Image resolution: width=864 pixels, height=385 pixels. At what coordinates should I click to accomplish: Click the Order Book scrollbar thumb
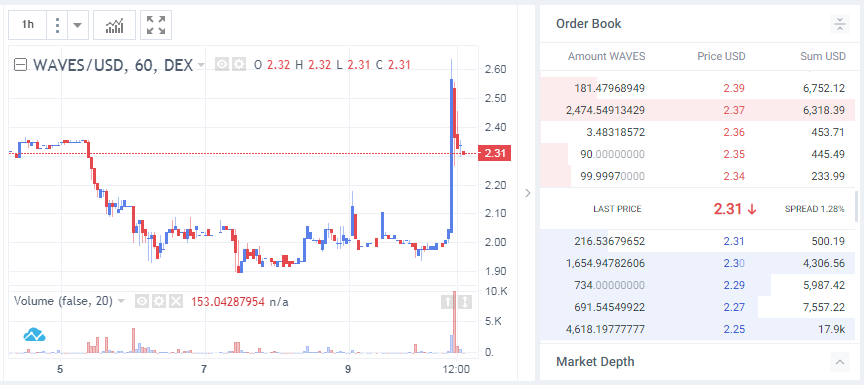click(x=856, y=207)
